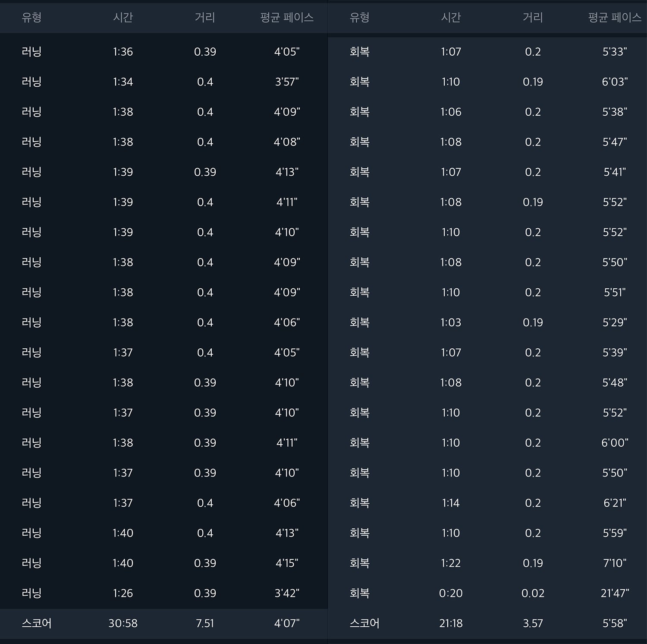Click the right table 시간 column header
The image size is (647, 644).
click(x=451, y=17)
